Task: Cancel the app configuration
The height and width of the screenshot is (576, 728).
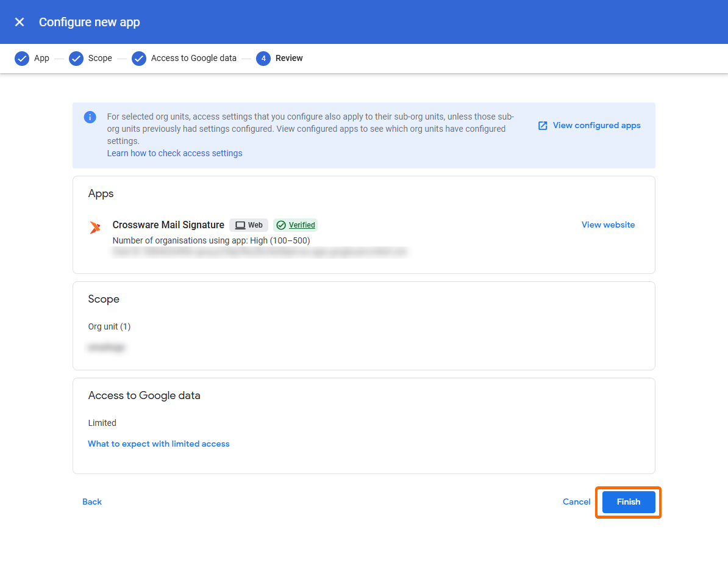Action: coord(576,502)
